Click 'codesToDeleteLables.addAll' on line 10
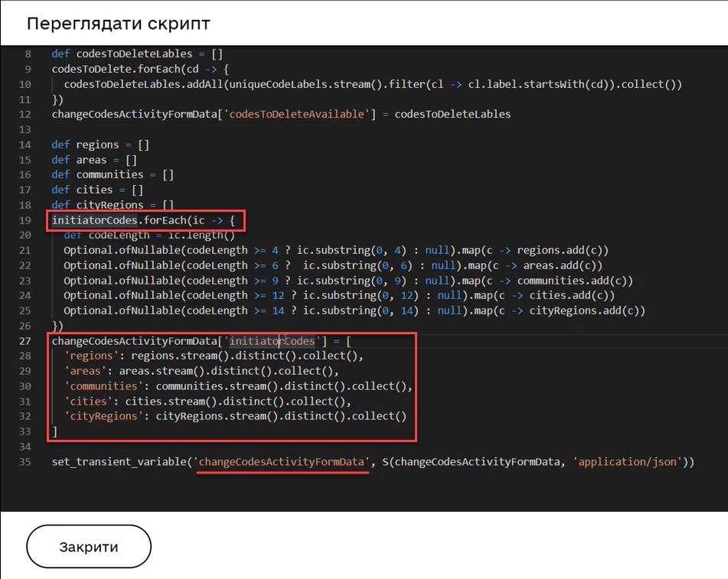Image resolution: width=728 pixels, height=579 pixels. pyautogui.click(x=143, y=84)
